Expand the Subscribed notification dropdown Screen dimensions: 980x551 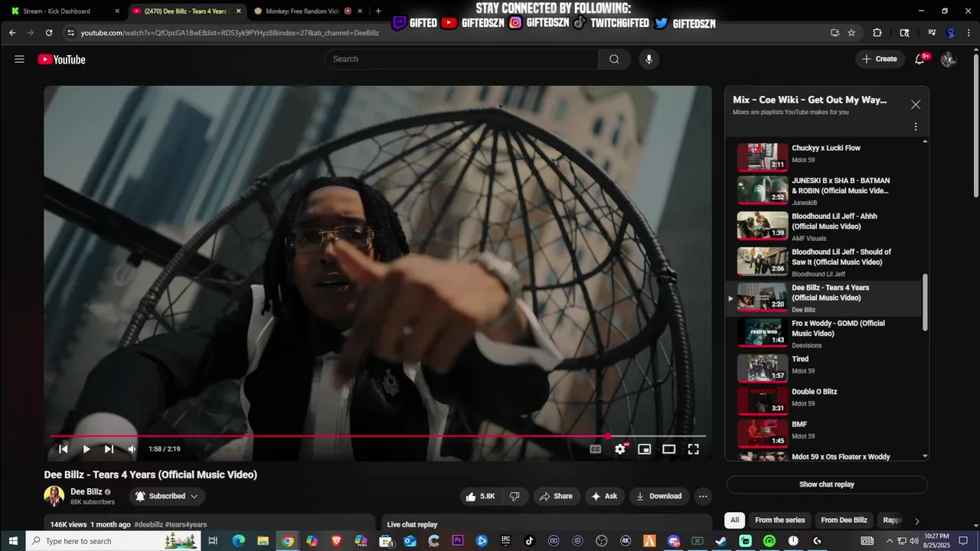166,496
